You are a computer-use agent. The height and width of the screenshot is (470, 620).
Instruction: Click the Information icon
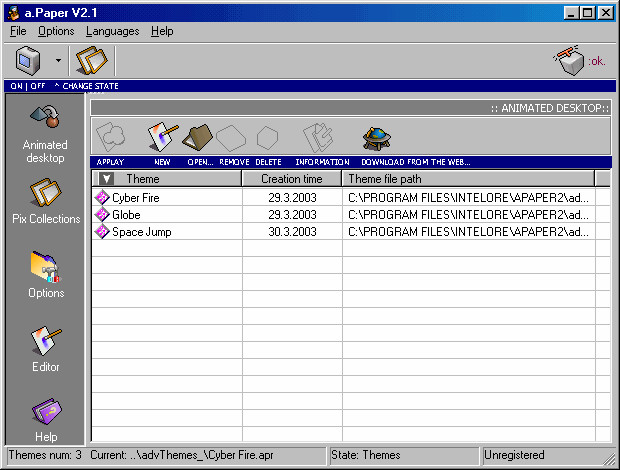click(x=318, y=138)
